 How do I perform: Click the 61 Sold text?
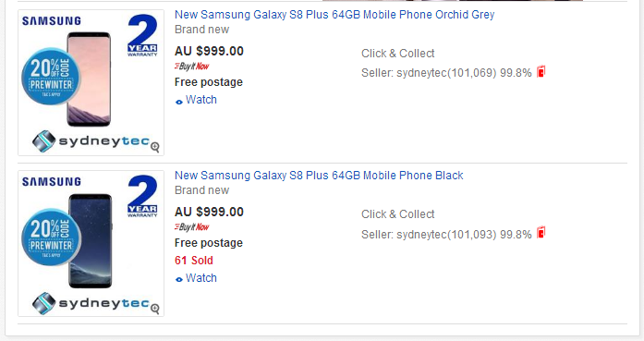click(194, 261)
